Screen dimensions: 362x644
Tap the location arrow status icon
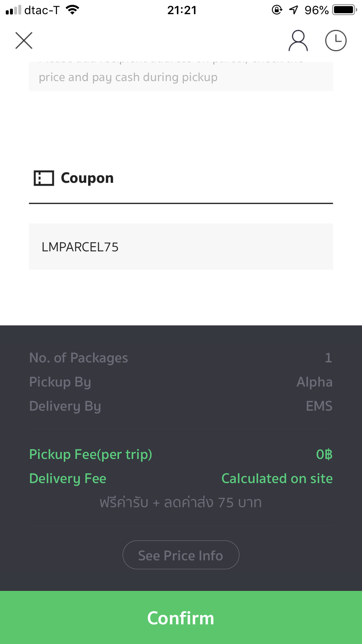point(293,10)
